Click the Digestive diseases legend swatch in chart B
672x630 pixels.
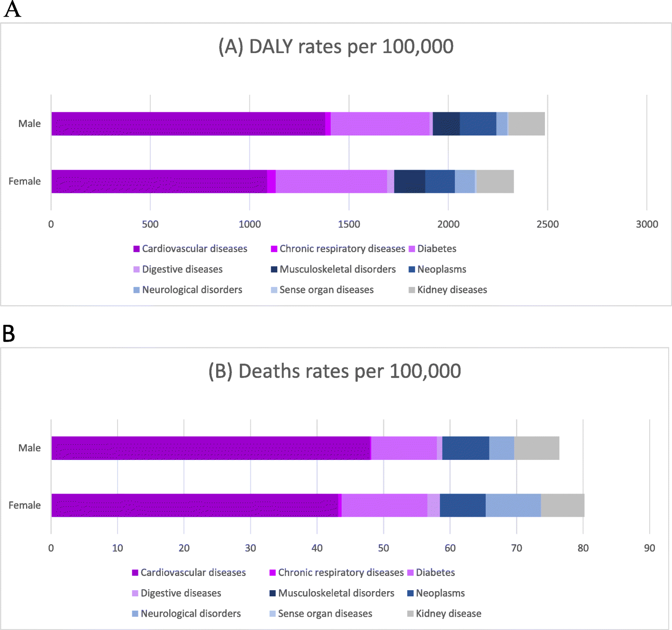[x=135, y=594]
